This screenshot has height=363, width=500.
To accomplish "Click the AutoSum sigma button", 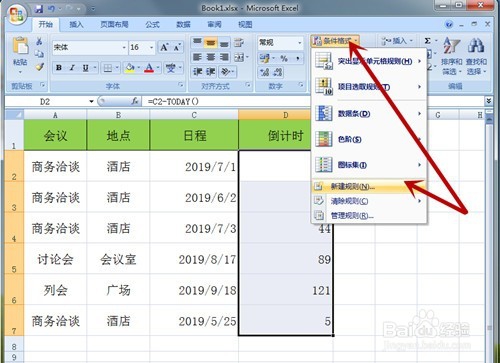I will tap(428, 41).
